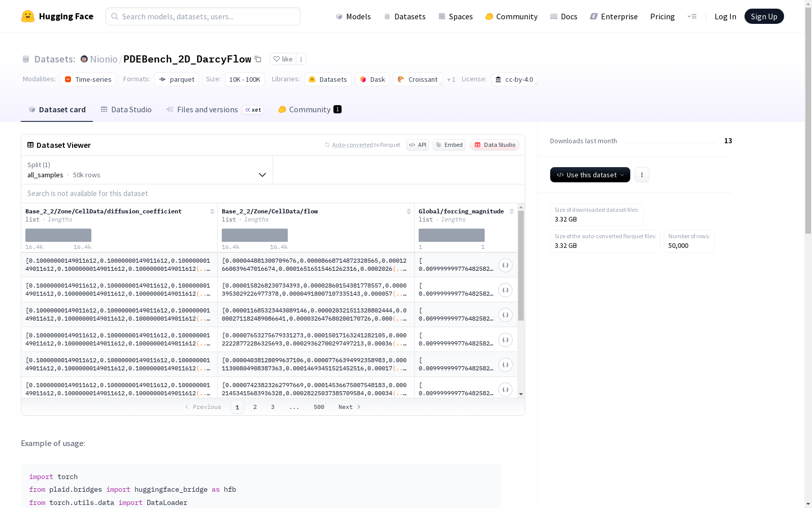Click the Datasets: breadcrumb link
Screen dimensions: 812x508
click(55, 59)
